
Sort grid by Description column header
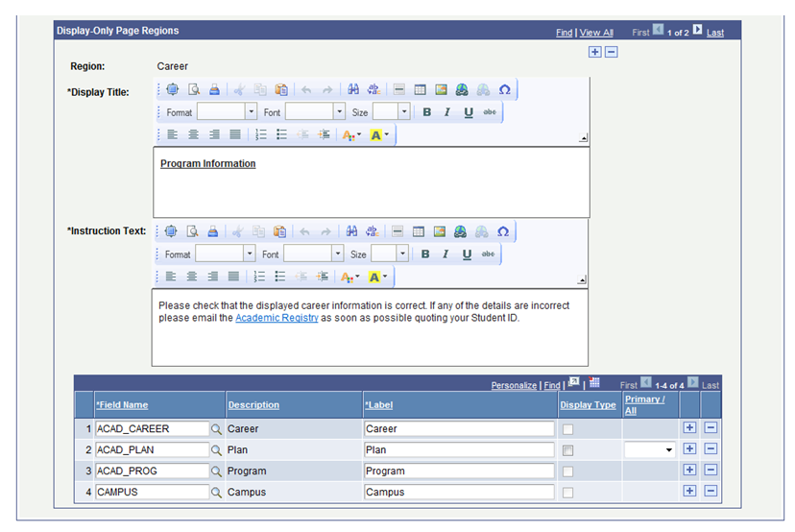(253, 404)
